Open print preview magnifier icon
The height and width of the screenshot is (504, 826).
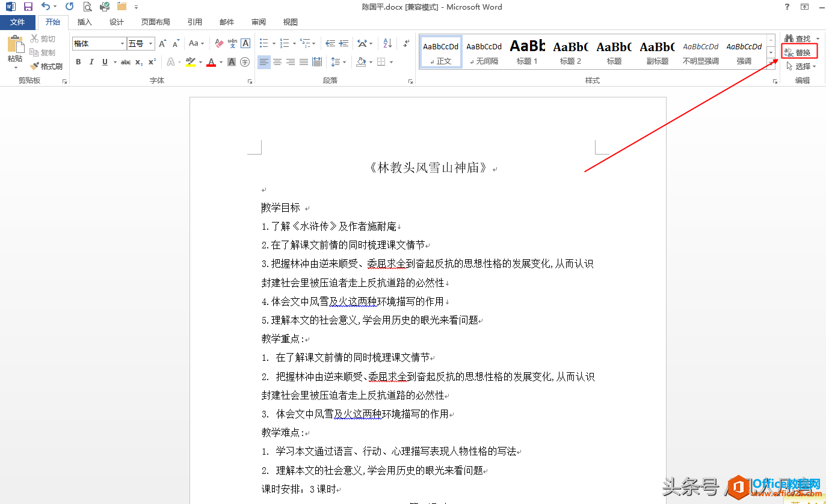[87, 7]
